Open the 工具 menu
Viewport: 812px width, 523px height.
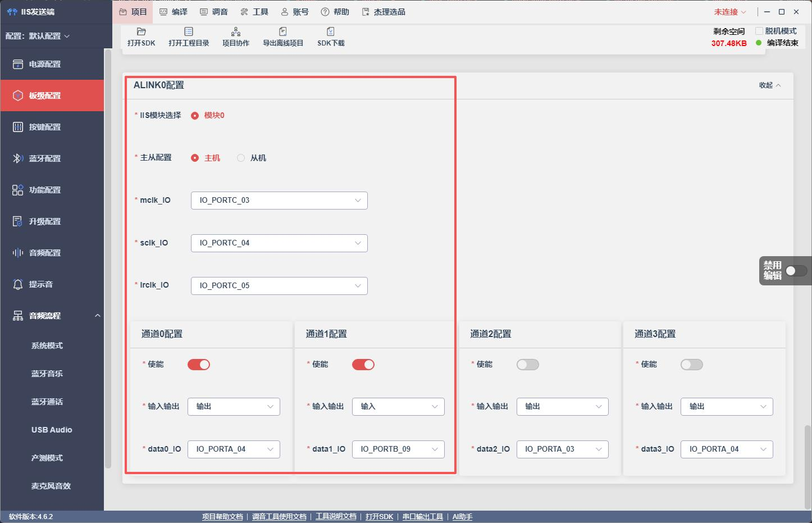coord(254,12)
